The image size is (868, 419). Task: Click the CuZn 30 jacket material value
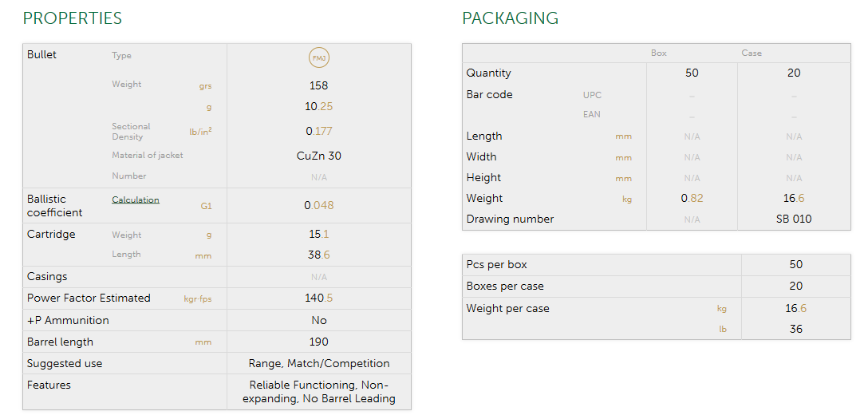click(319, 156)
